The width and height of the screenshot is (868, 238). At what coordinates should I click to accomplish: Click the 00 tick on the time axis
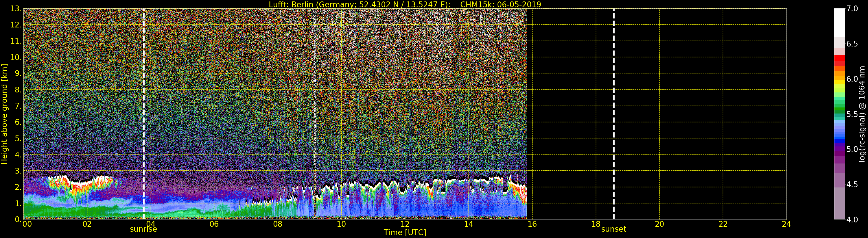27,224
